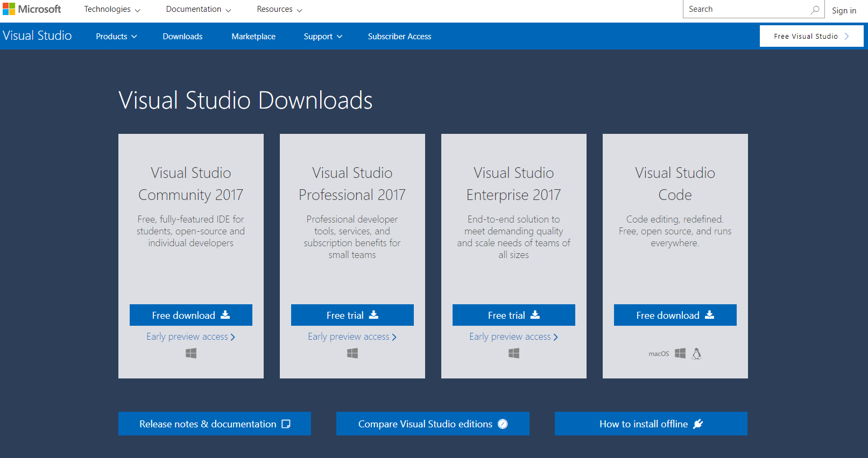Click the Linux penguin icon under Visual Studio Code
868x458 pixels.
[x=696, y=353]
